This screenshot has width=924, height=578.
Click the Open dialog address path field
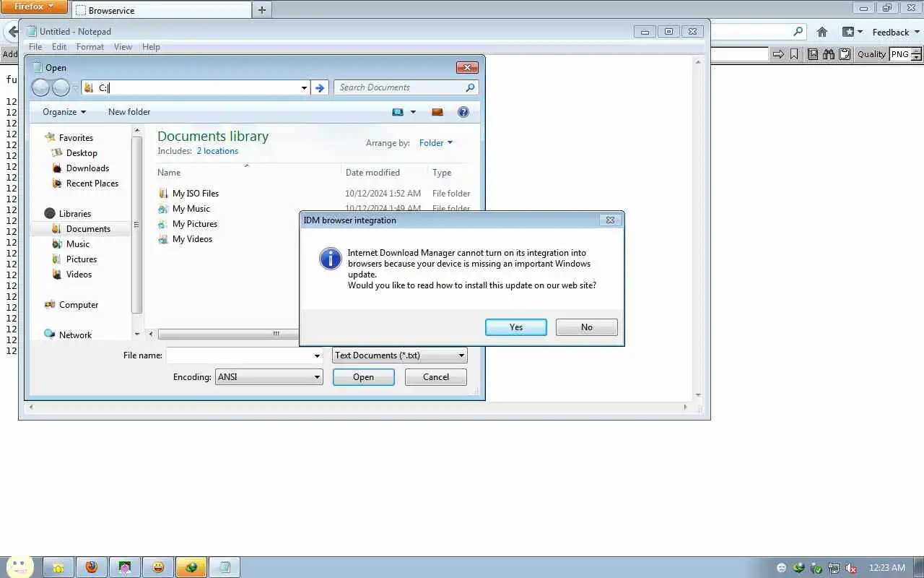pyautogui.click(x=195, y=87)
